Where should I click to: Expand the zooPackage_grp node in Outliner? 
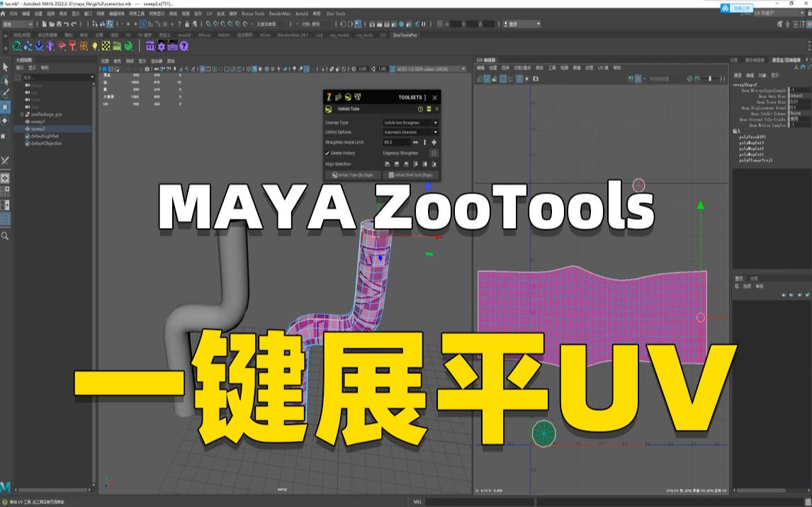pos(22,115)
